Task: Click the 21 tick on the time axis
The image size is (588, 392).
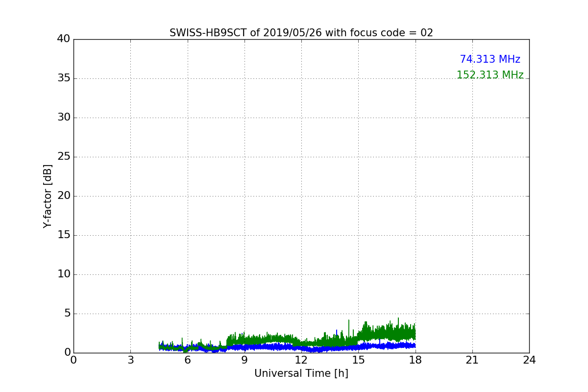Action: [x=472, y=360]
